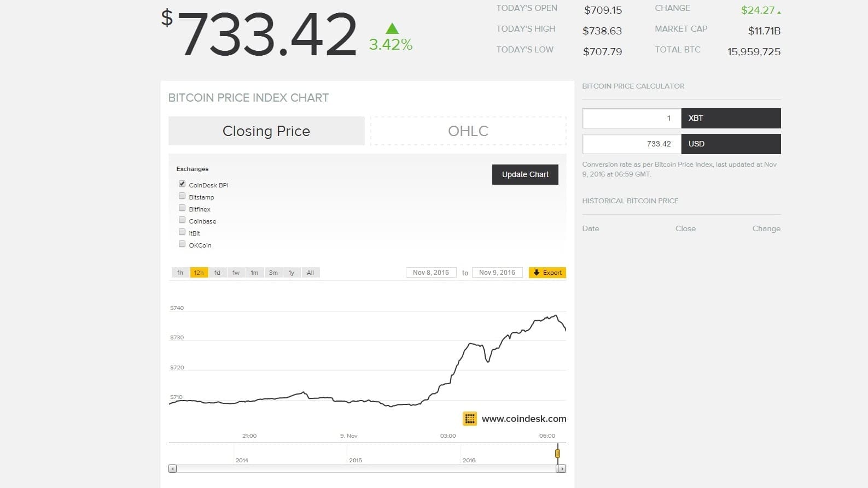Select the 1m time range

pyautogui.click(x=254, y=273)
